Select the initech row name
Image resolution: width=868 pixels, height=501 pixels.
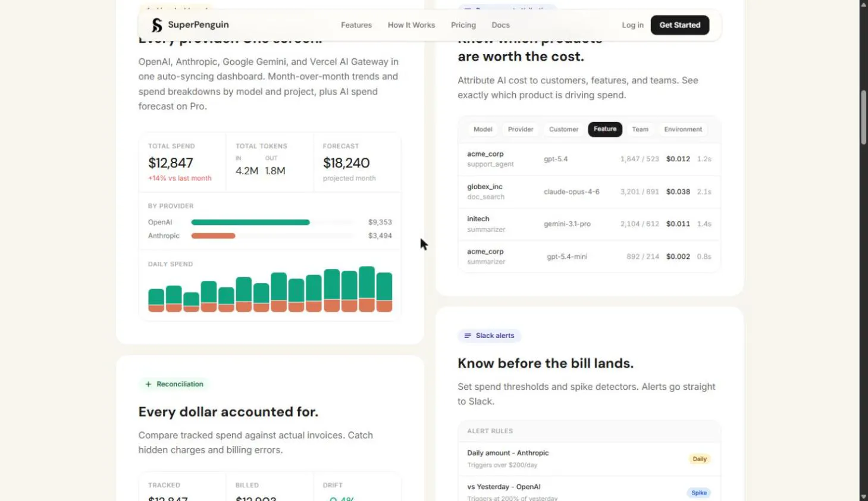click(x=478, y=219)
